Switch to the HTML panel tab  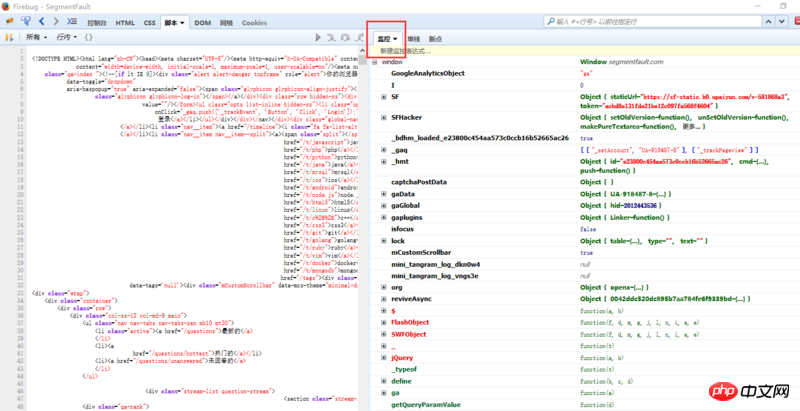[x=125, y=21]
